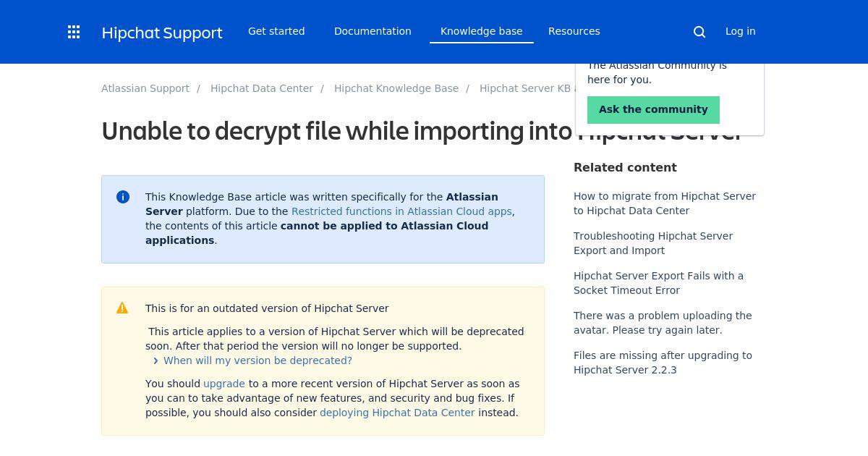Open Hipchat Data Center breadcrumb
The width and height of the screenshot is (868, 456).
pyautogui.click(x=262, y=88)
